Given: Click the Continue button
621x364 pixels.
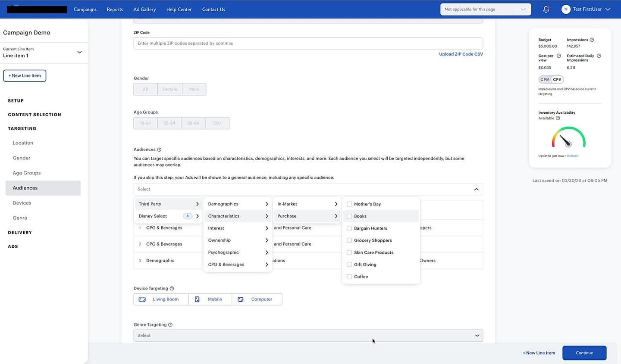Looking at the screenshot, I should [x=584, y=352].
